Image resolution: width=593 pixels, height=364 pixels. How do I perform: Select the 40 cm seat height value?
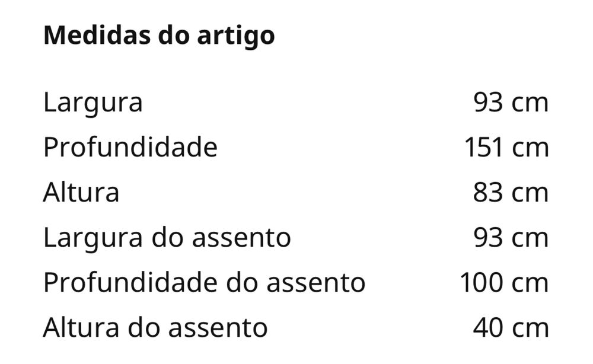(x=511, y=327)
